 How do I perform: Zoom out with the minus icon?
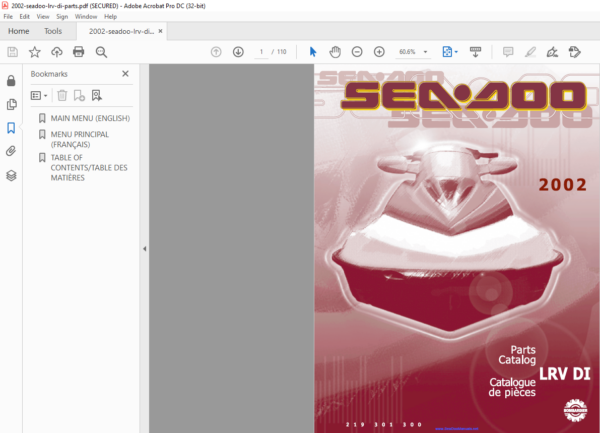(x=357, y=52)
